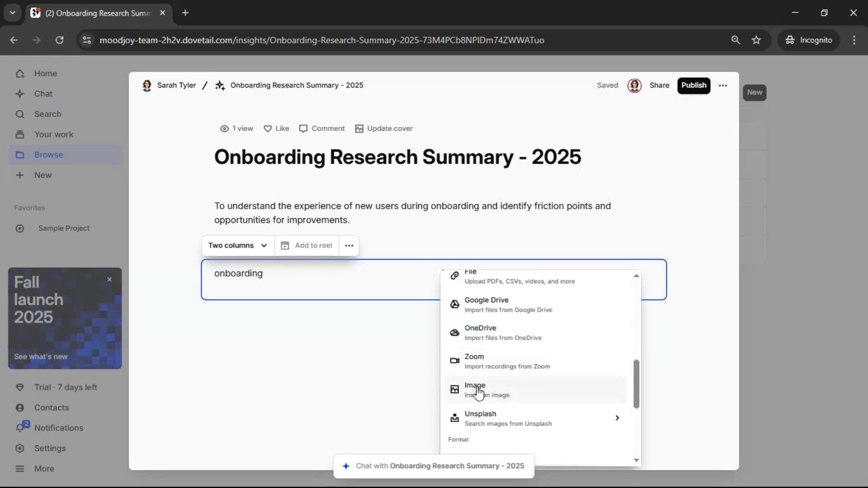The image size is (868, 488).
Task: Open document more options menu
Action: pos(723,85)
